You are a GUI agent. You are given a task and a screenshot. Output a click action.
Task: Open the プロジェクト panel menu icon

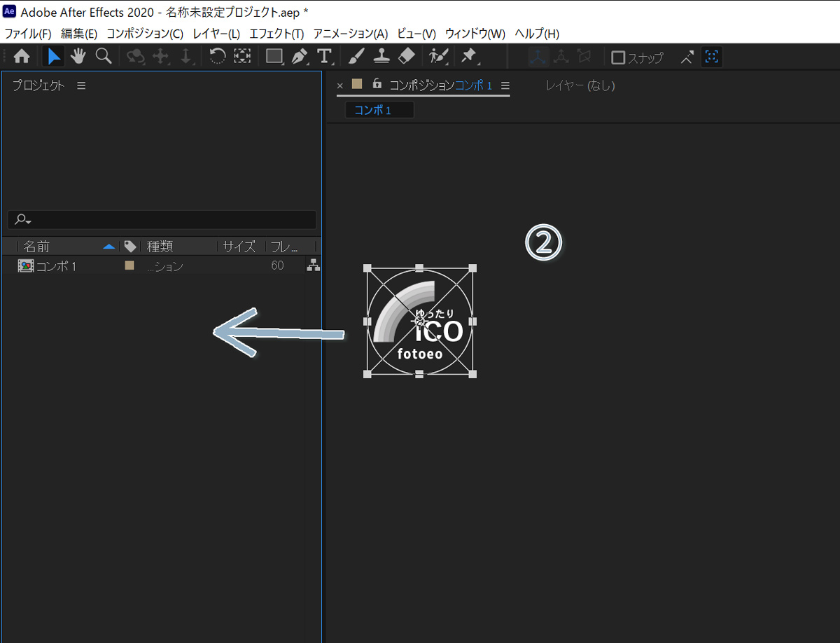pos(81,85)
